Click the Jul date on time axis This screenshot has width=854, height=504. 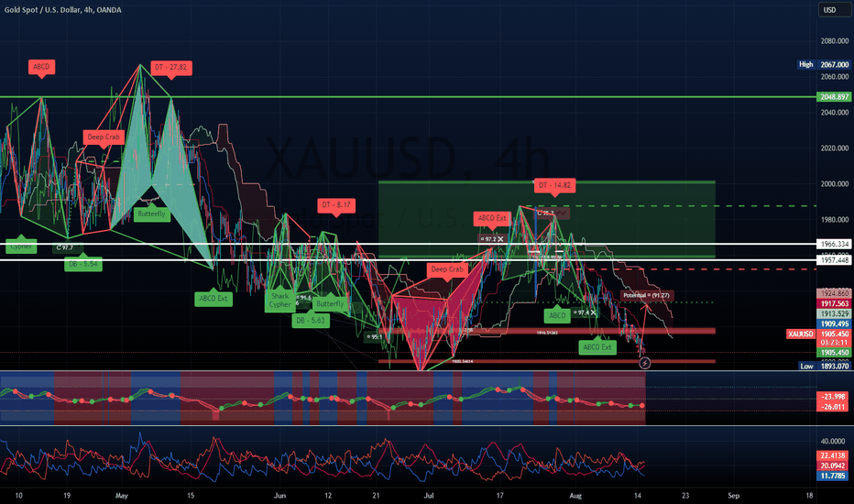(429, 495)
